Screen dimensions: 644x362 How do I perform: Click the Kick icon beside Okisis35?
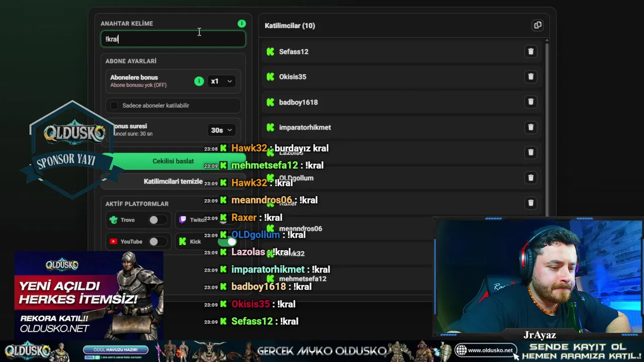[x=271, y=76]
